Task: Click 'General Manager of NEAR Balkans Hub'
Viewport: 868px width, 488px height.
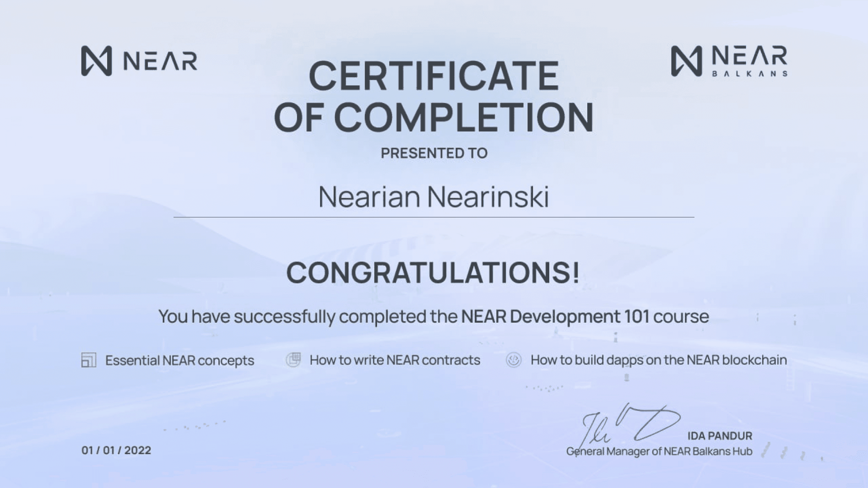Action: click(x=659, y=451)
